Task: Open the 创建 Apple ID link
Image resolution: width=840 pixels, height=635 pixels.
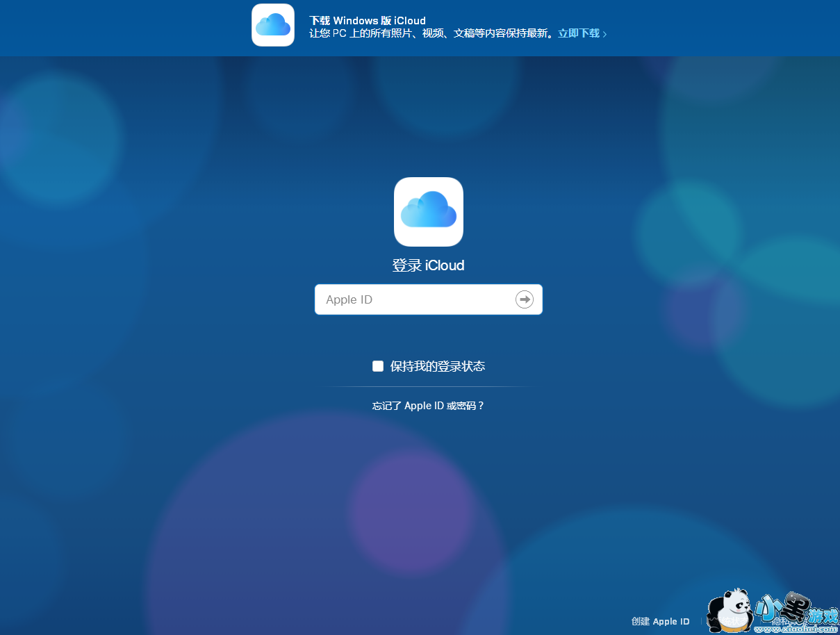Action: [660, 621]
